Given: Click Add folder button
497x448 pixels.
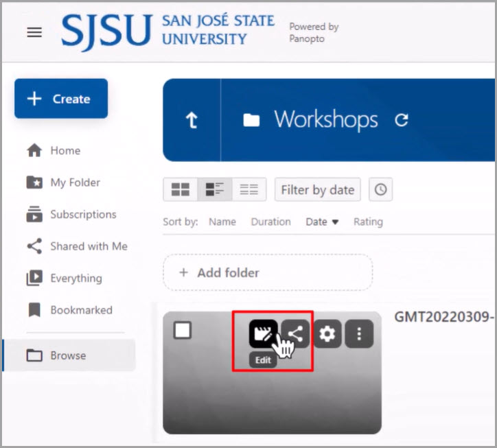Looking at the screenshot, I should click(x=267, y=272).
